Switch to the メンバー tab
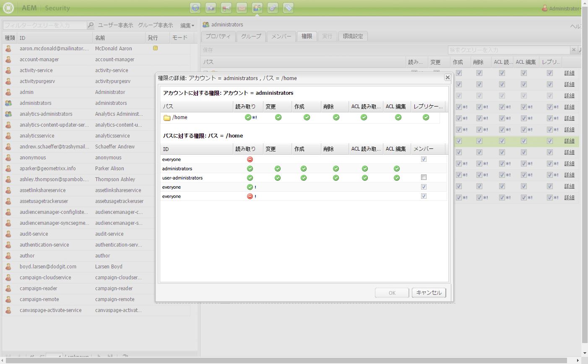The image size is (588, 364). point(281,36)
